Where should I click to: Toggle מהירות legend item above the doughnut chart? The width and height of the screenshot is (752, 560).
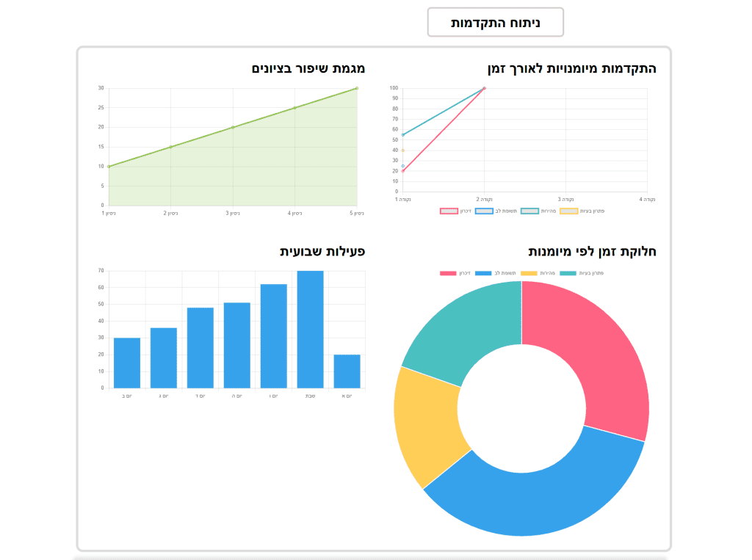click(529, 273)
